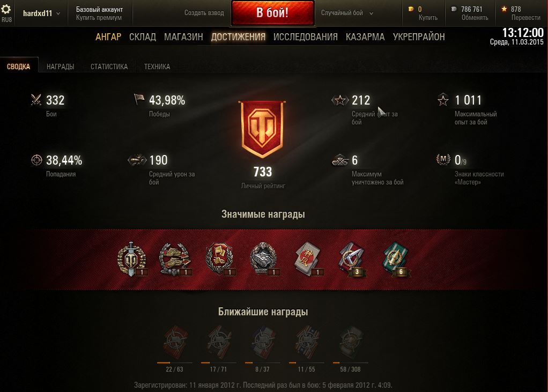
Task: Start battle with В бой! button
Action: (272, 12)
